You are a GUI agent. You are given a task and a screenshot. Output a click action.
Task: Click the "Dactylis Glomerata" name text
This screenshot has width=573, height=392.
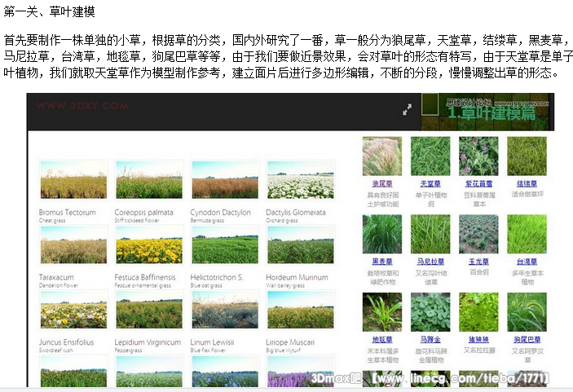(295, 212)
